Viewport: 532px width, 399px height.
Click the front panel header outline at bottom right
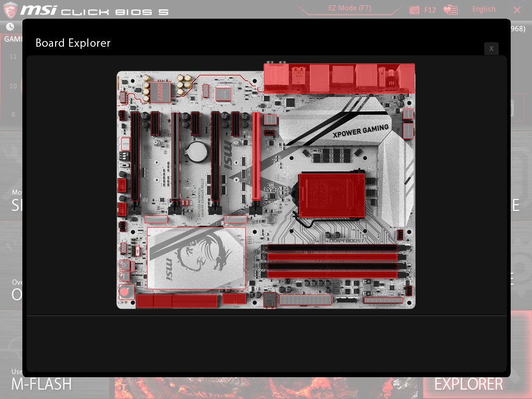coord(383,300)
